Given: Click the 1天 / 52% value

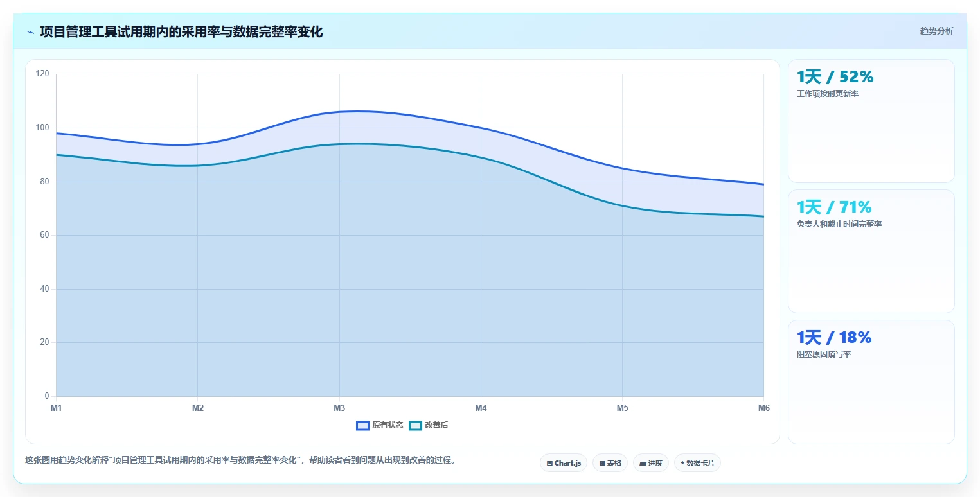Looking at the screenshot, I should (x=835, y=77).
